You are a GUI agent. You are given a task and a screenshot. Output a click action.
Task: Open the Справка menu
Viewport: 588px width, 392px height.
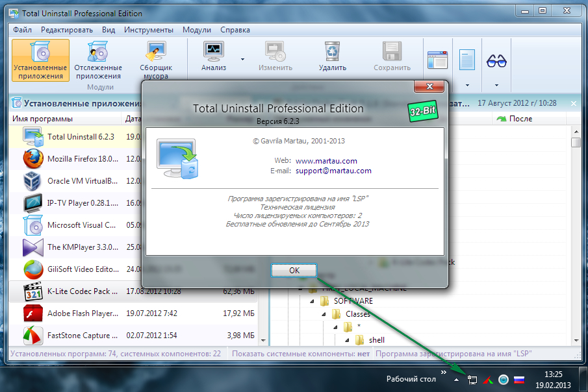[235, 30]
